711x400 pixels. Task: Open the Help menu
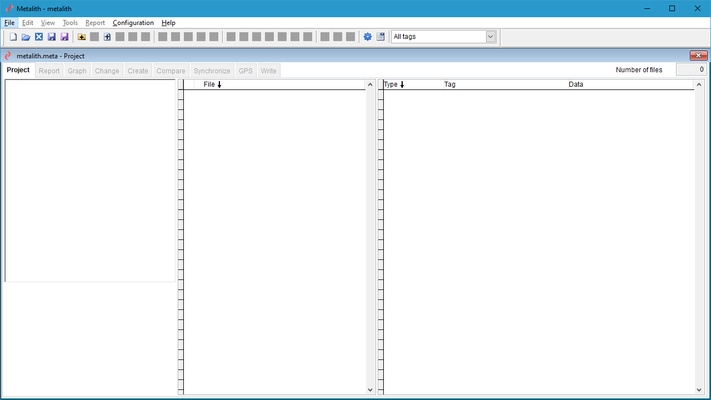tap(168, 23)
